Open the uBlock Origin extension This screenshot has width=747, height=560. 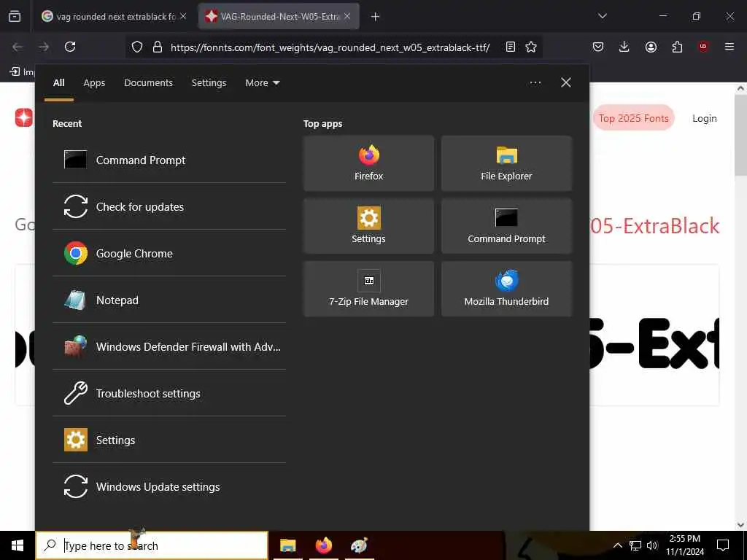[x=703, y=47]
